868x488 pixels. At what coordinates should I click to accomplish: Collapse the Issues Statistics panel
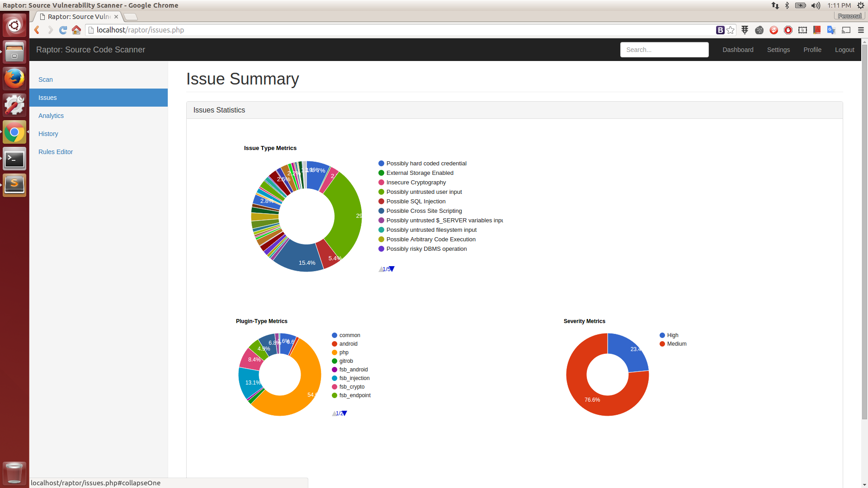tap(219, 110)
